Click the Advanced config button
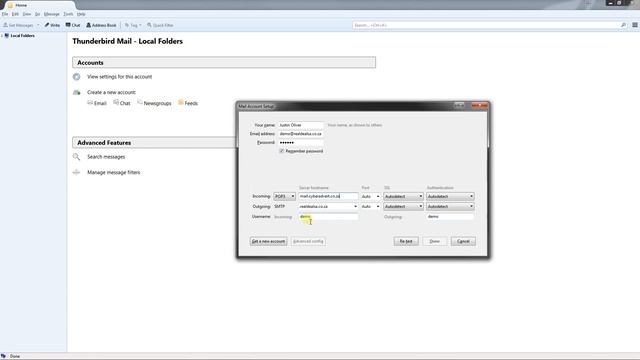 pos(308,241)
